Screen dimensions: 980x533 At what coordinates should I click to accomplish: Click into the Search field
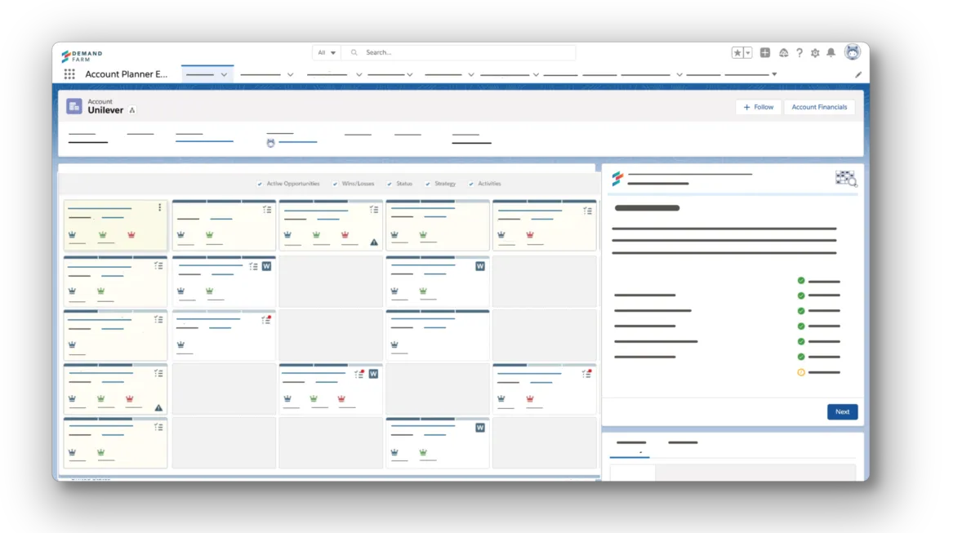click(x=458, y=52)
